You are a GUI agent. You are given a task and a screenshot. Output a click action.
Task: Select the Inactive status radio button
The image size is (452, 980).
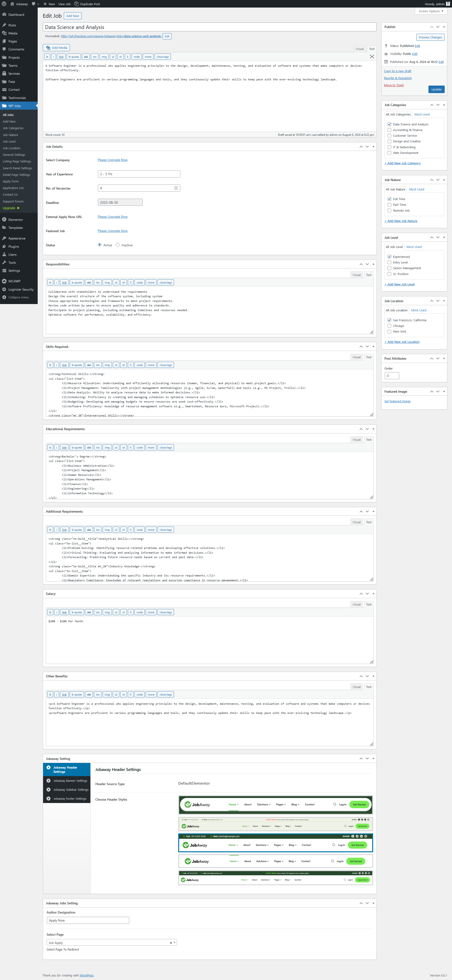[x=118, y=245]
